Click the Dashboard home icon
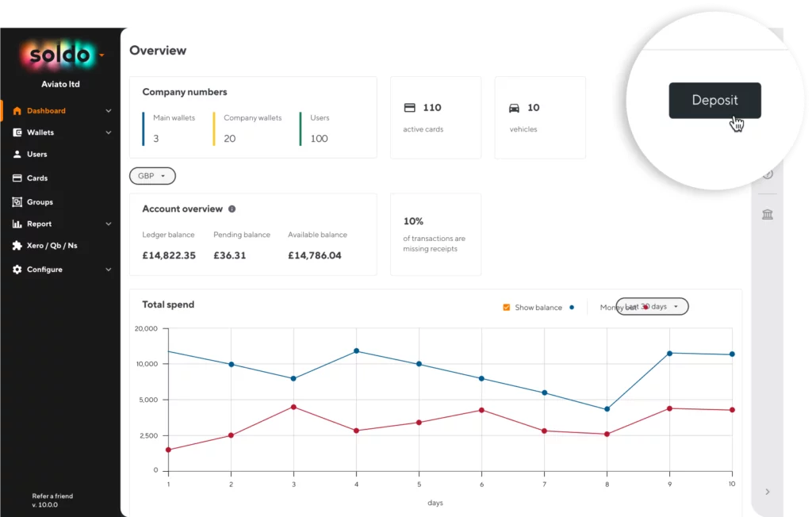 [x=17, y=110]
